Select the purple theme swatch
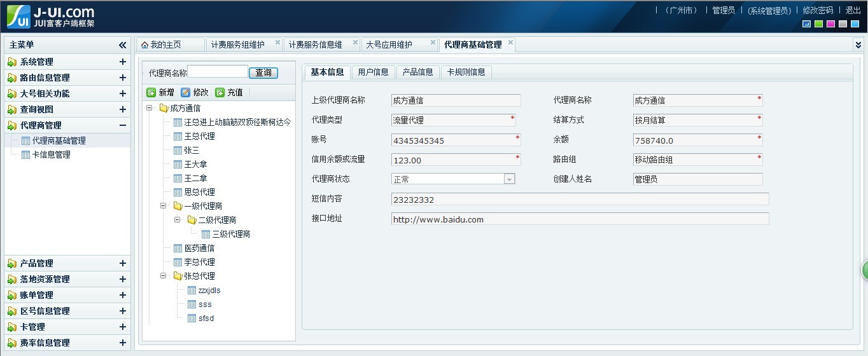 831,24
